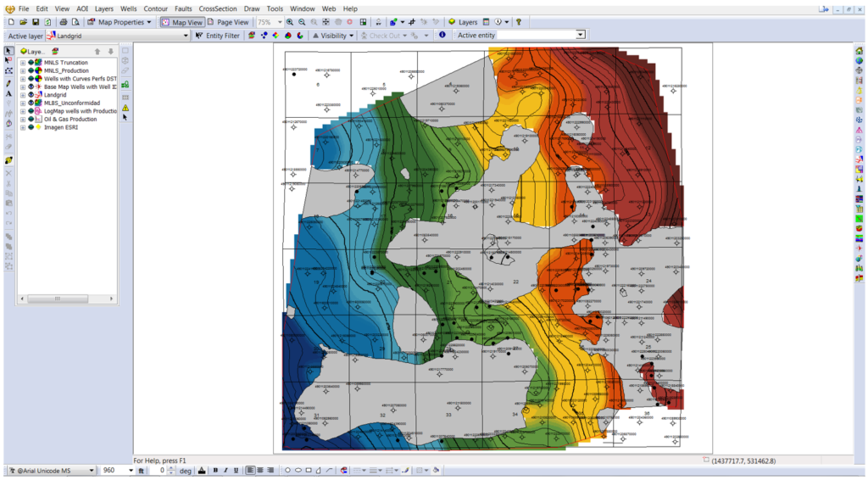The image size is (868, 480).
Task: Click the home icon on right toolbar
Action: (859, 51)
